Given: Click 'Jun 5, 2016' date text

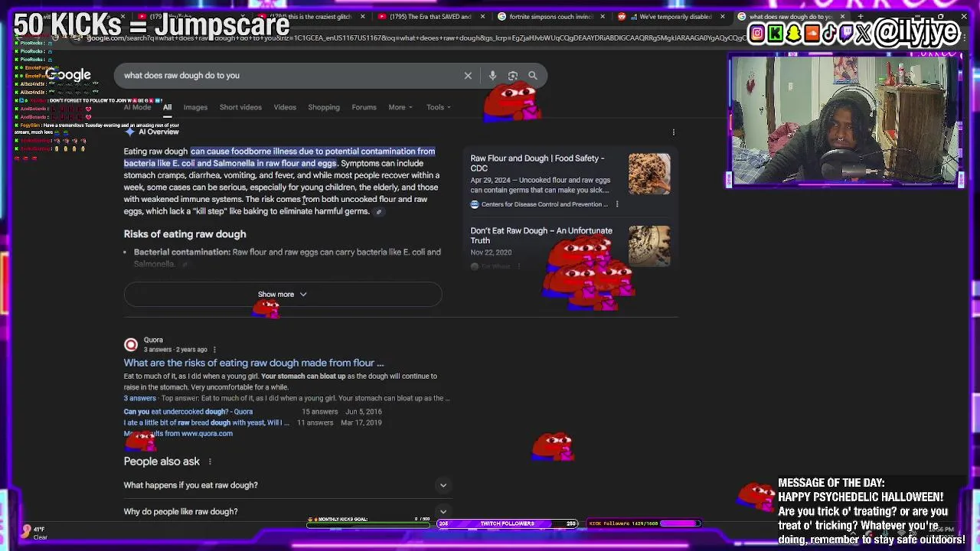Looking at the screenshot, I should (x=364, y=412).
